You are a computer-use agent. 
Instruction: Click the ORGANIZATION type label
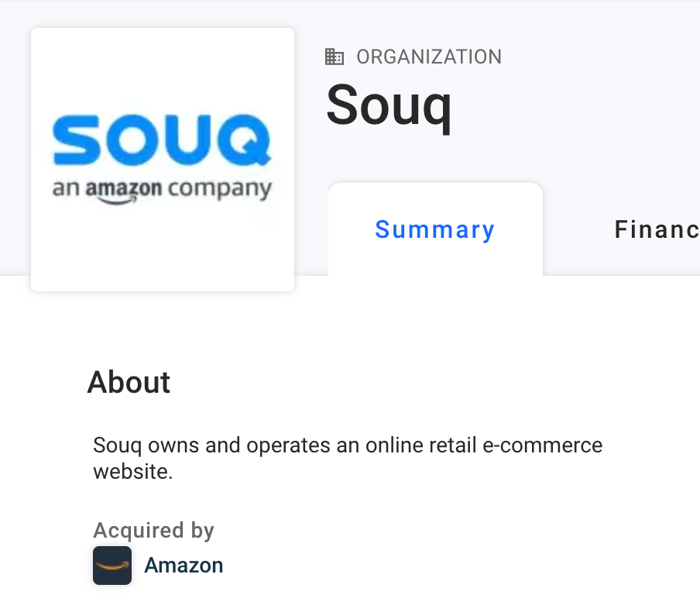pyautogui.click(x=429, y=57)
